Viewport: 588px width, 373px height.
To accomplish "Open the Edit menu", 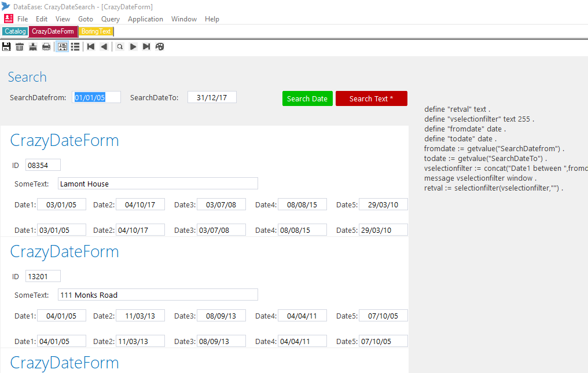I will [42, 19].
